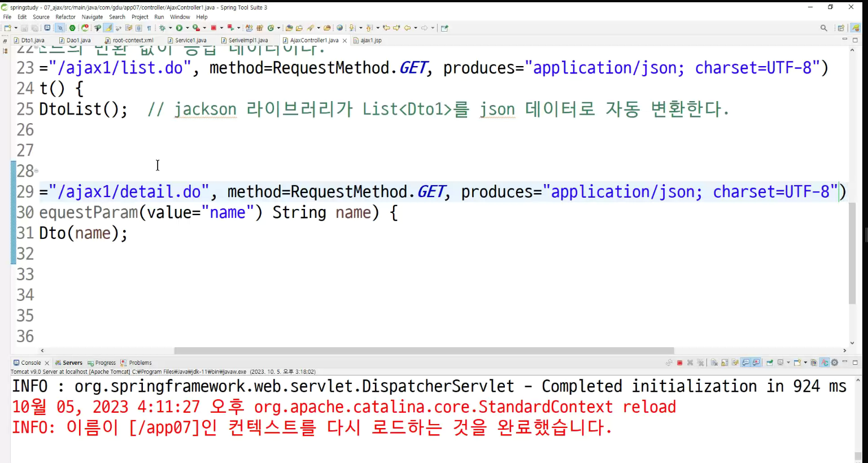Close the AjaxController1.java tab

pyautogui.click(x=344, y=41)
